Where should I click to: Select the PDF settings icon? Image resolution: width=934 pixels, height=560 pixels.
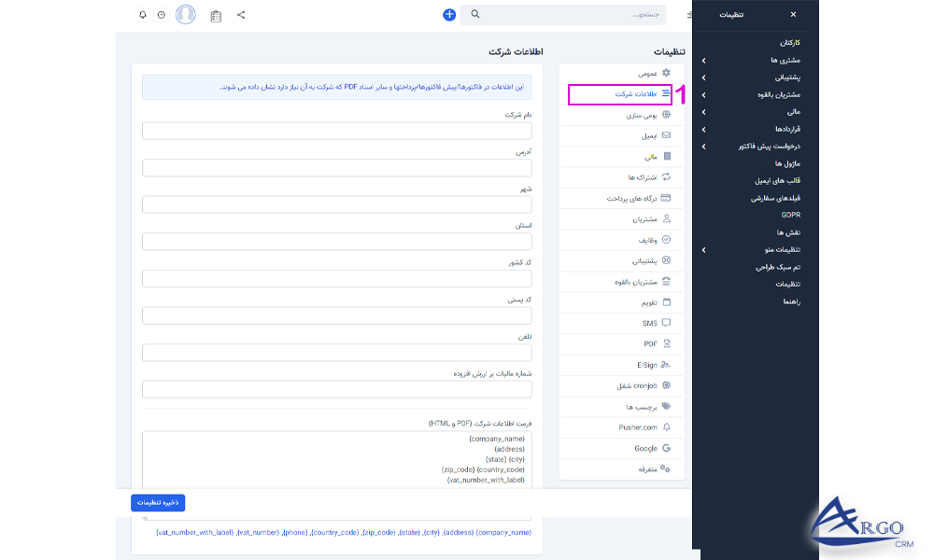pos(667,343)
